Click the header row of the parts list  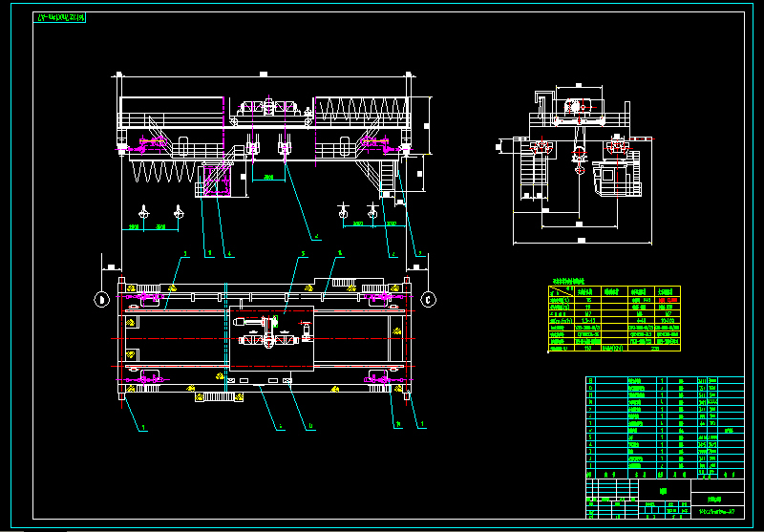click(x=664, y=380)
